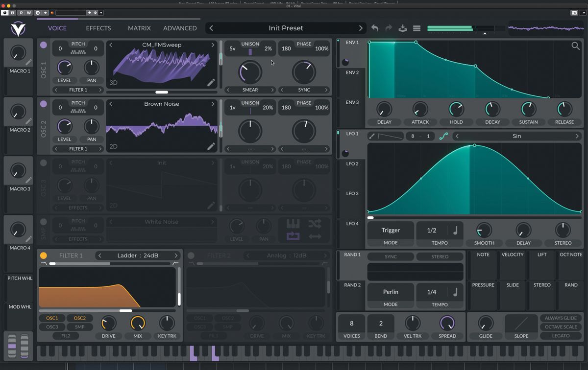Open the Sin LFO shape selector
This screenshot has width=588, height=370.
(x=516, y=136)
